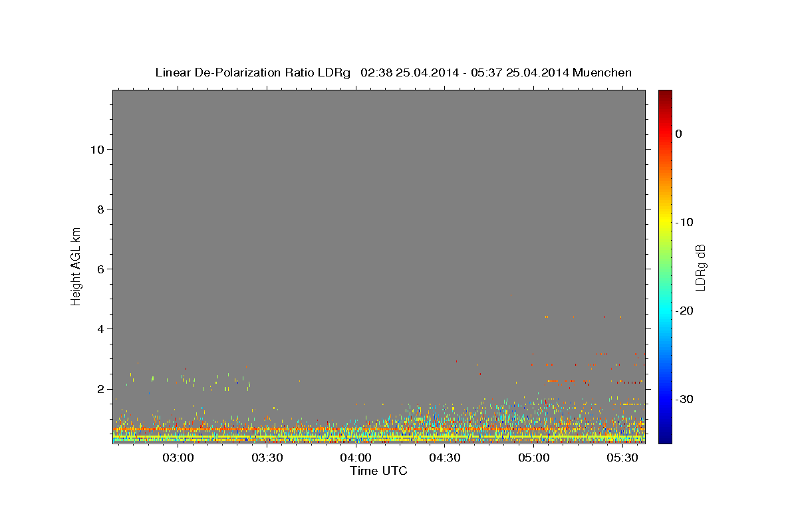Click the 'LDRg dB' colorbar label

pyautogui.click(x=700, y=267)
